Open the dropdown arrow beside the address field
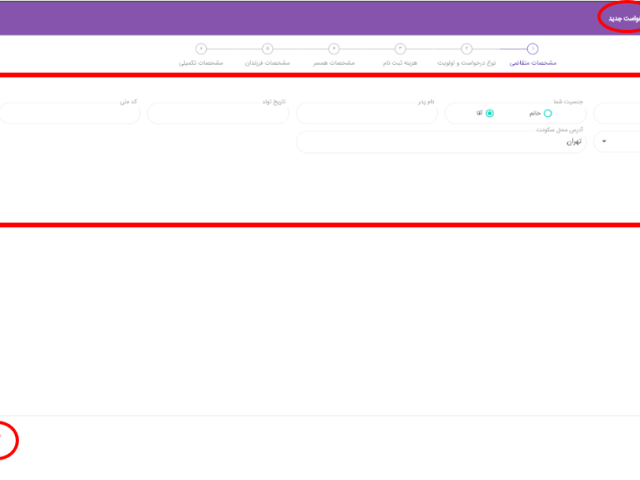This screenshot has height=480, width=640. point(604,142)
